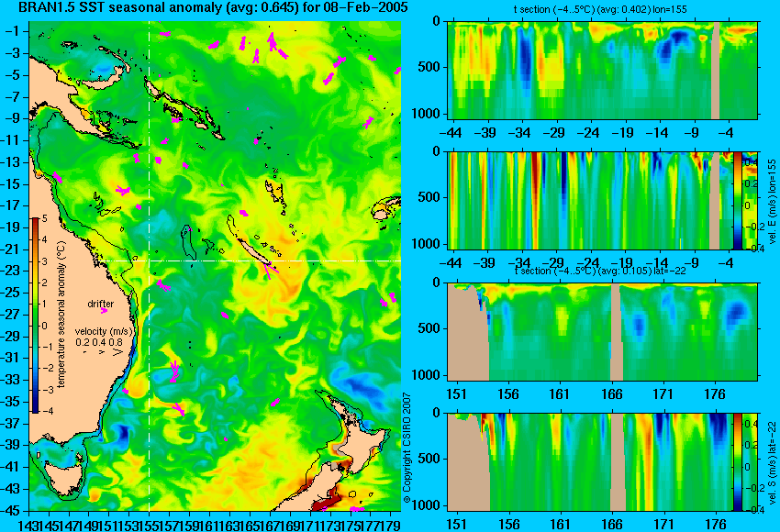Click '176' axis label under lat=-22 temperature section
Image resolution: width=780 pixels, height=532 pixels.
click(716, 393)
